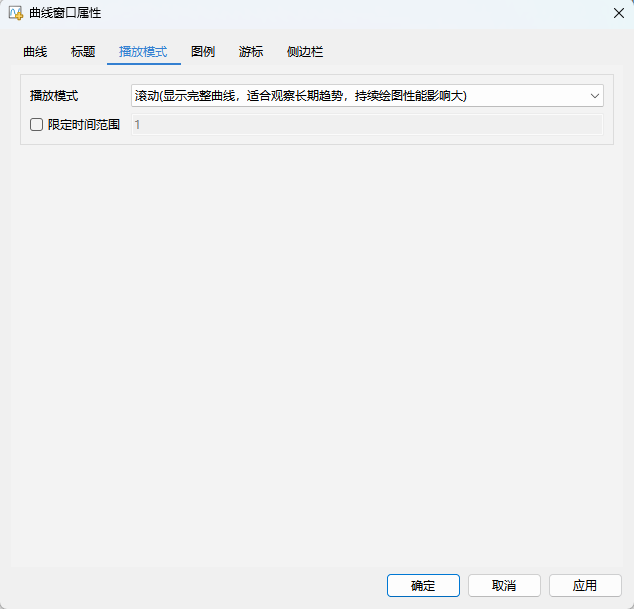The image size is (634, 609).
Task: Open the 侧边栏 tab
Action: pyautogui.click(x=305, y=51)
